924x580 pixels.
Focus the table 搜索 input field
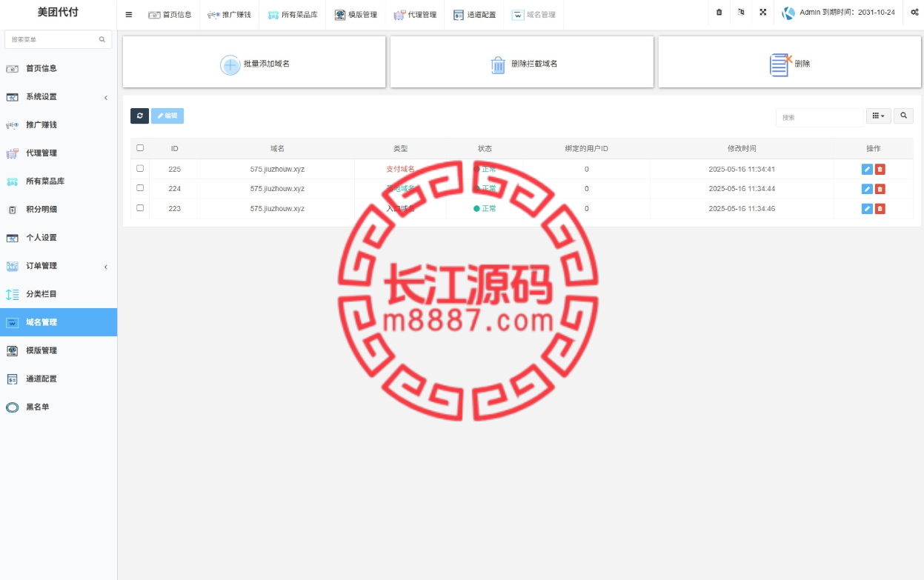[x=820, y=117]
